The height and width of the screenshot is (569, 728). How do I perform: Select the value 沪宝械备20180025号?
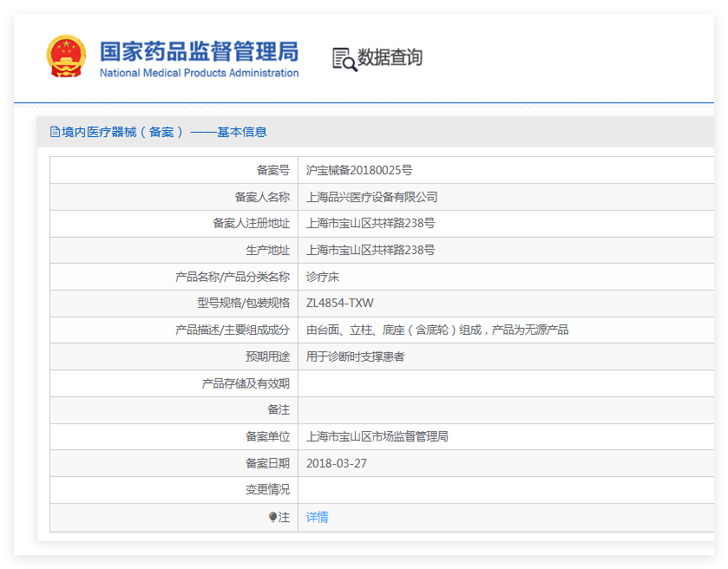coord(359,170)
